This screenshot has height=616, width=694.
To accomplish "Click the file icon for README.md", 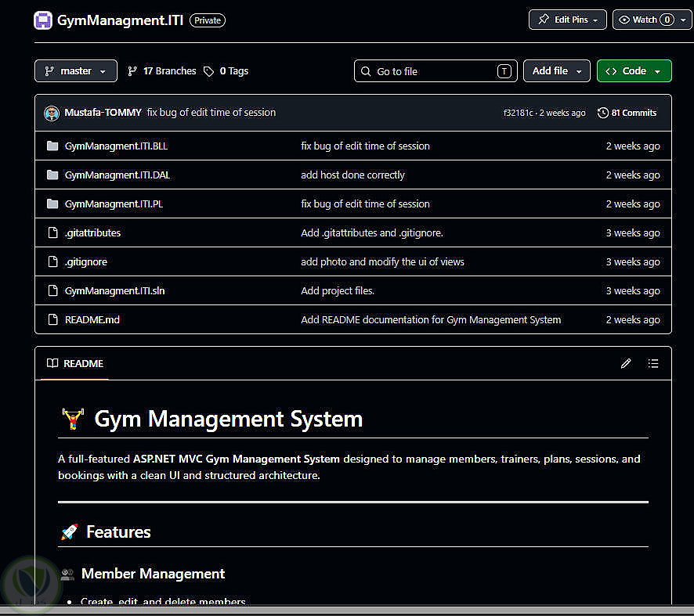I will (52, 319).
